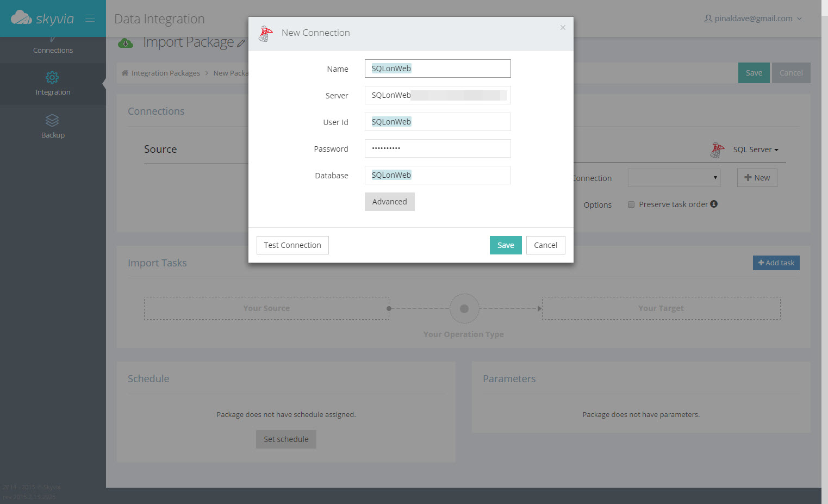The height and width of the screenshot is (504, 828).
Task: Click the Your Source placeholder box
Action: point(266,308)
